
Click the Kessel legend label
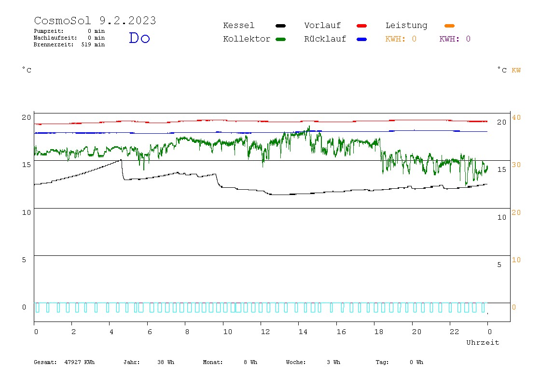[238, 26]
